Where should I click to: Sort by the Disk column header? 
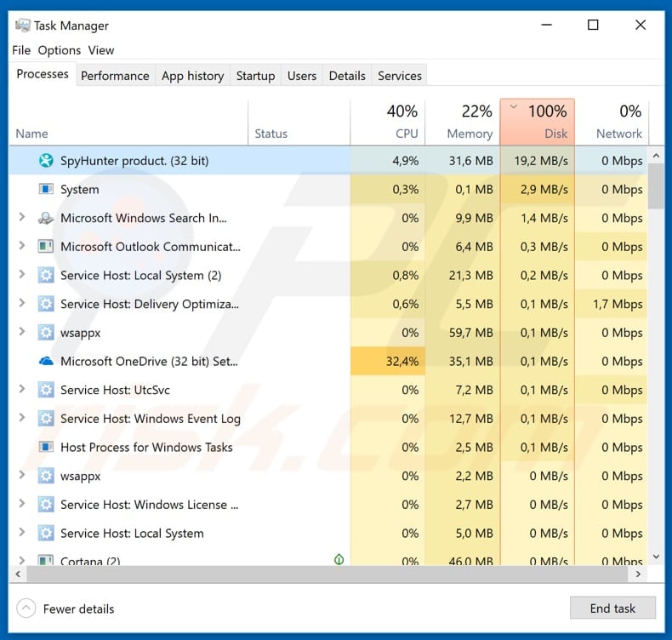click(x=538, y=123)
